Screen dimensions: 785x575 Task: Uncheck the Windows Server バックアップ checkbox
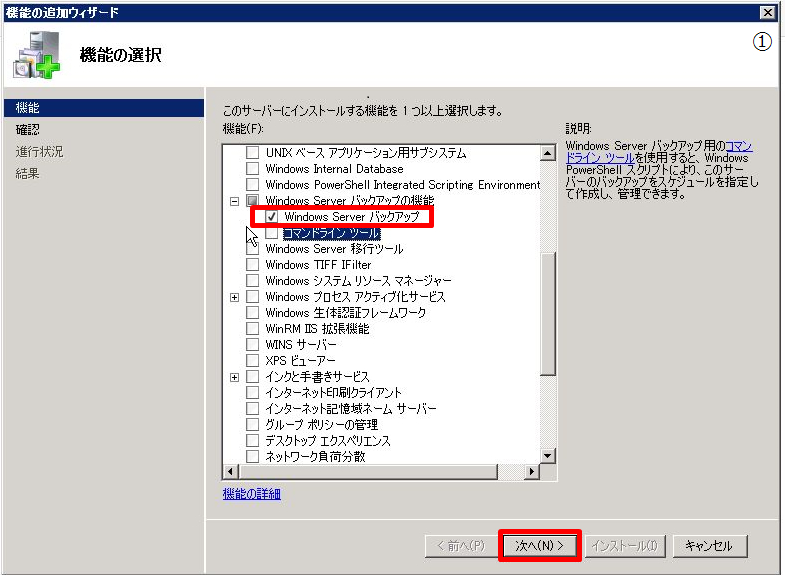pos(271,217)
